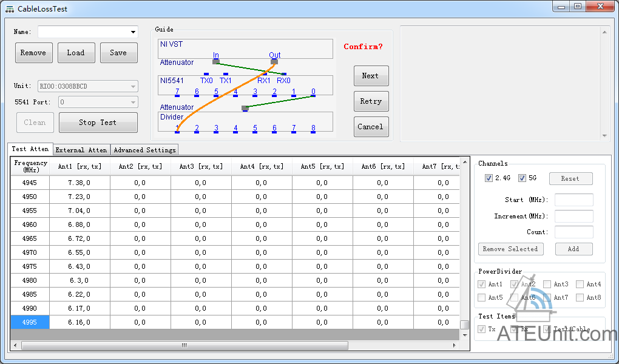Click the Start (MHz) input field
Screen dimensions: 619x364
573,200
